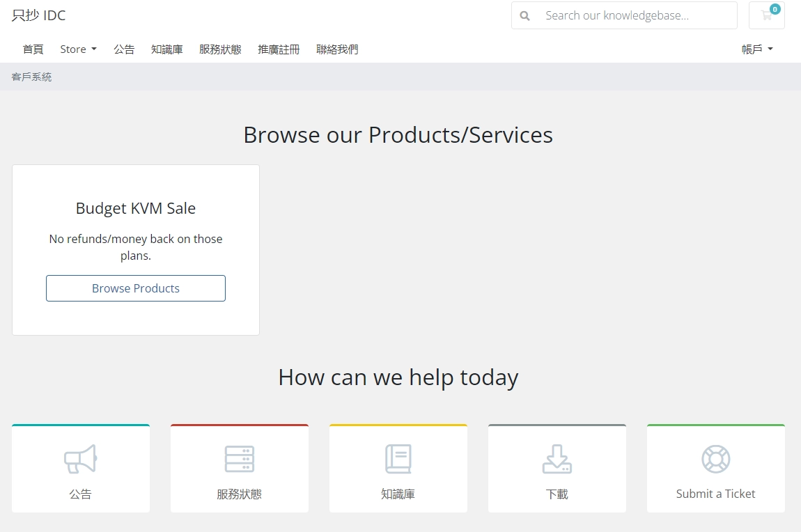
Task: Open the 帳戶 account dropdown
Action: [757, 49]
